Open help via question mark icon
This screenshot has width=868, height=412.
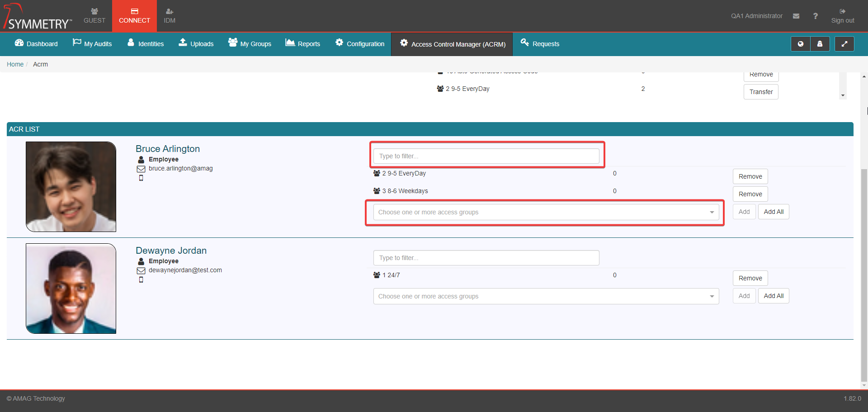(x=815, y=16)
